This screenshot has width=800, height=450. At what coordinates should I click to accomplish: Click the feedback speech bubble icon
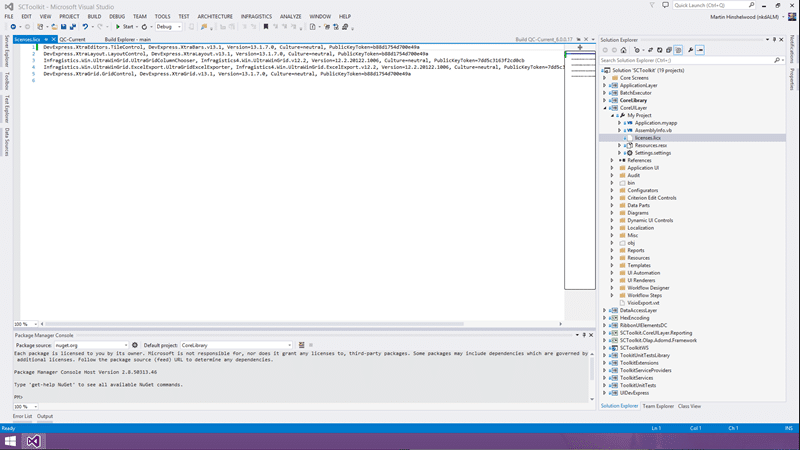point(665,5)
